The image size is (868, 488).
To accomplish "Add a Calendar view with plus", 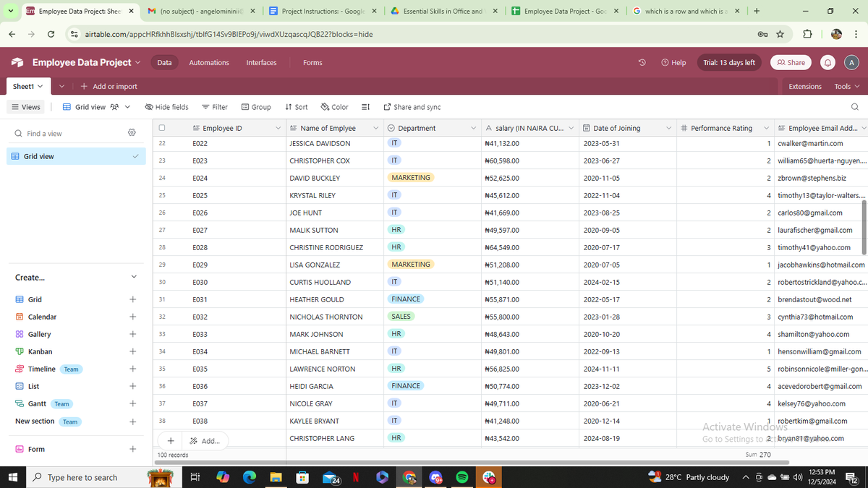I will pyautogui.click(x=132, y=317).
